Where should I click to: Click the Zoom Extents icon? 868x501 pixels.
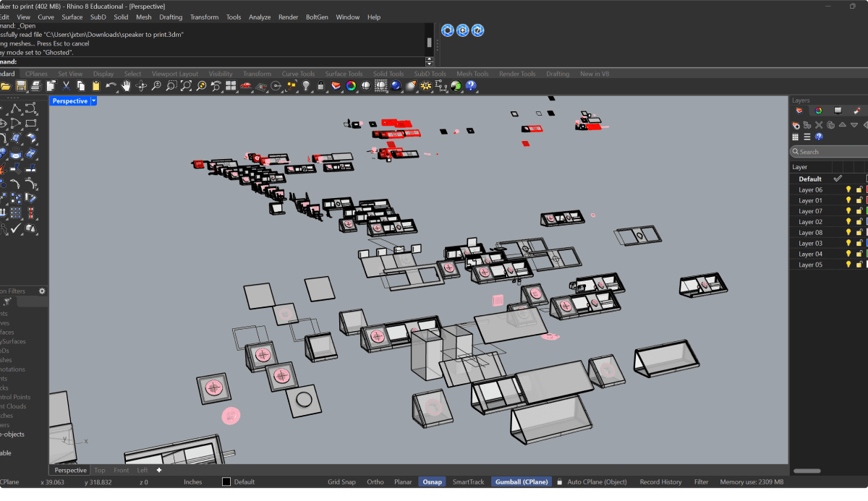186,86
